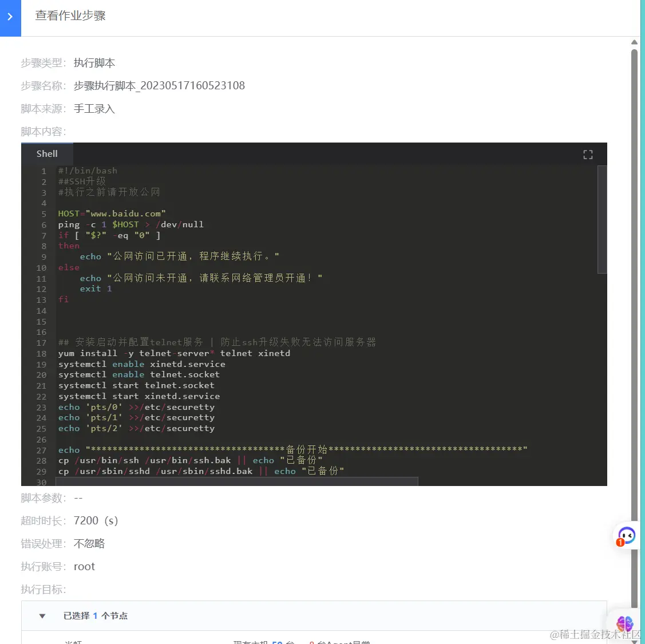The image size is (645, 644).
Task: Click the echo 'pts/0' securetty line
Action: coord(136,407)
